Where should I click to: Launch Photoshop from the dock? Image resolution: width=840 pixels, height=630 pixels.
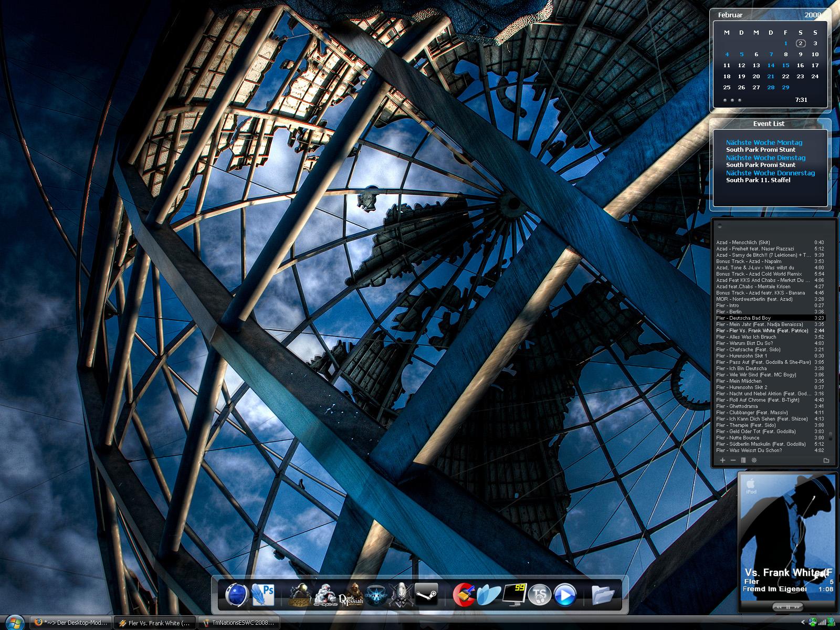click(263, 594)
